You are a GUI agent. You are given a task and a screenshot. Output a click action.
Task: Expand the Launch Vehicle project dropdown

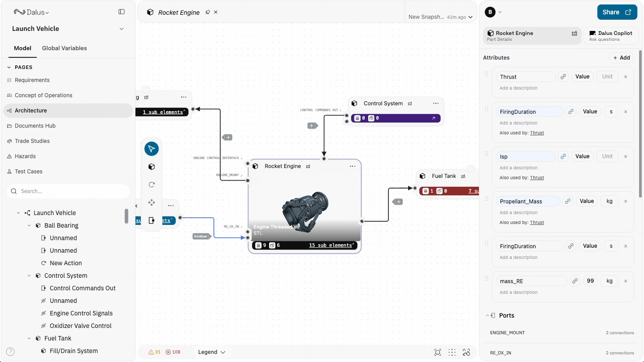pos(122,29)
